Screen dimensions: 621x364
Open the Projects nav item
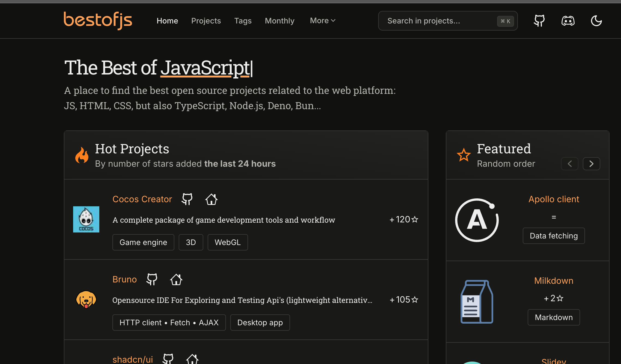(x=206, y=21)
